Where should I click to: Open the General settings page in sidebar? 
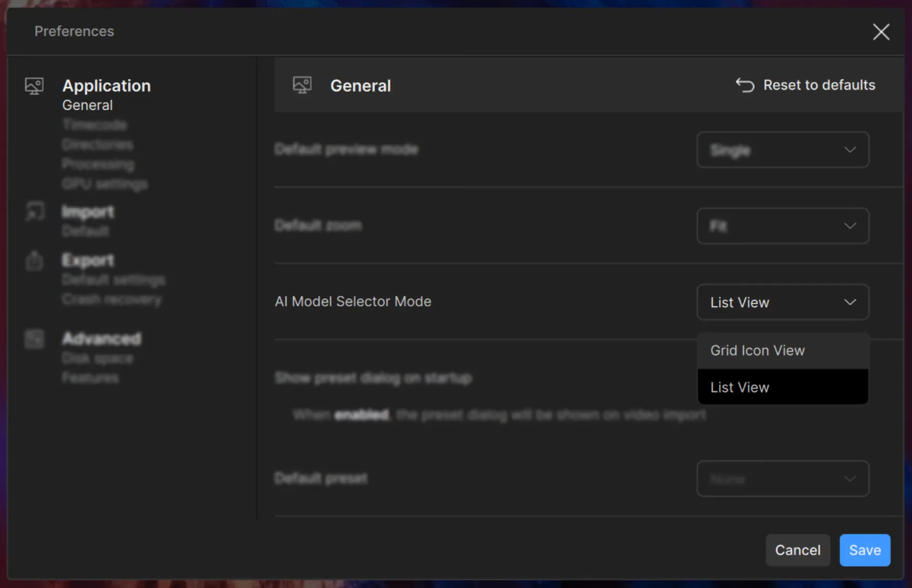tap(87, 105)
